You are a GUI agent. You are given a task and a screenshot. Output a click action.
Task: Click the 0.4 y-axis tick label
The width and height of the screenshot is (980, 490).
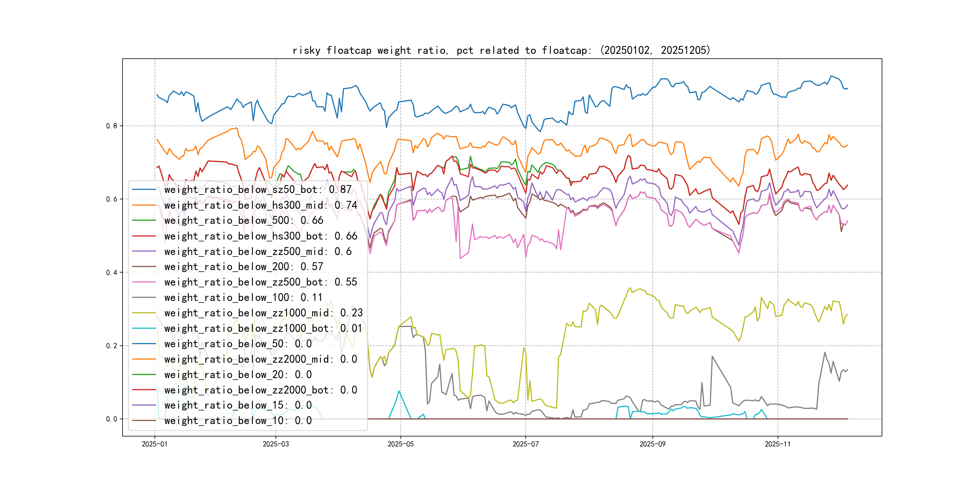(x=112, y=273)
